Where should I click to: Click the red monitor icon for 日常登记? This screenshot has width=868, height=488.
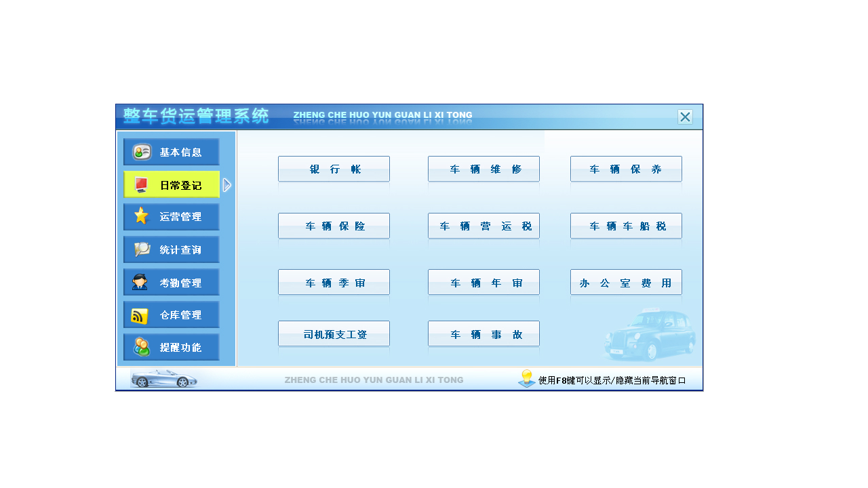click(x=141, y=185)
